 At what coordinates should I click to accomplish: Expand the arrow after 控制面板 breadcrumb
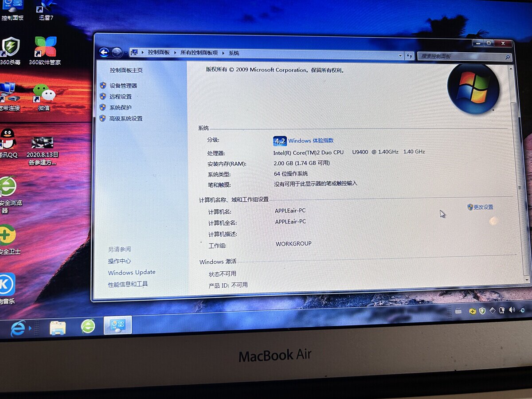click(175, 53)
